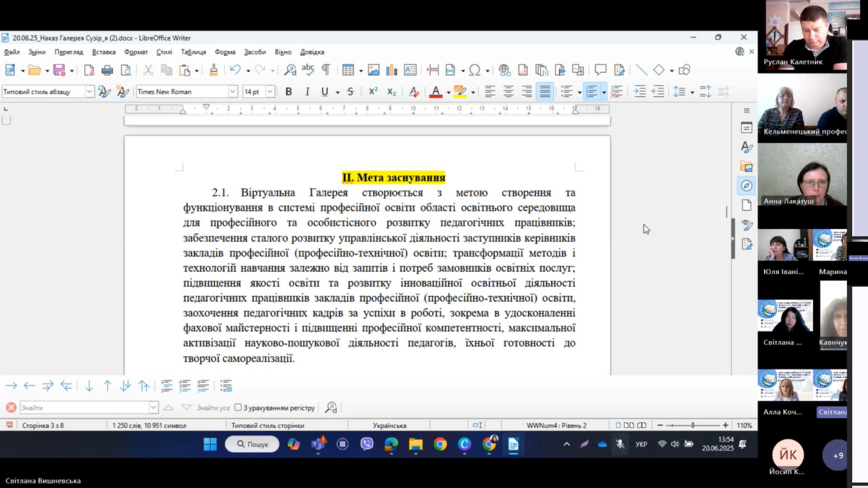Toggle formatting marks pilcrow icon
Image resolution: width=868 pixels, height=488 pixels.
pos(325,70)
